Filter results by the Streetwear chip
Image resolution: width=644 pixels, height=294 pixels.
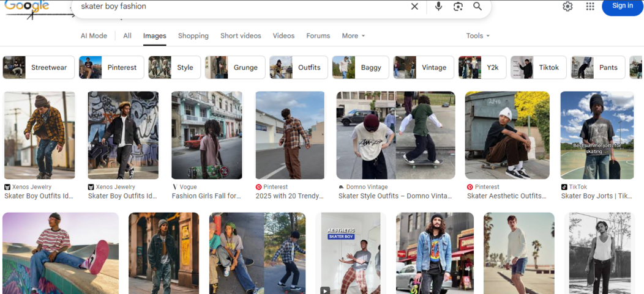(39, 68)
